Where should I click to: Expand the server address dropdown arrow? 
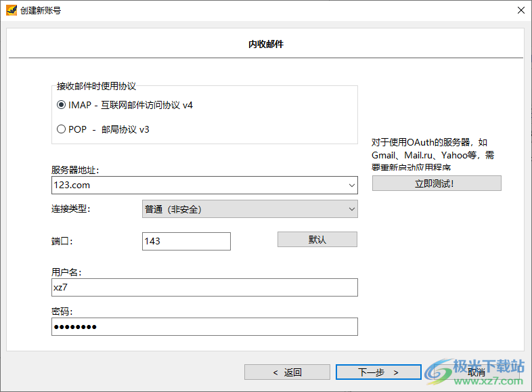point(351,185)
